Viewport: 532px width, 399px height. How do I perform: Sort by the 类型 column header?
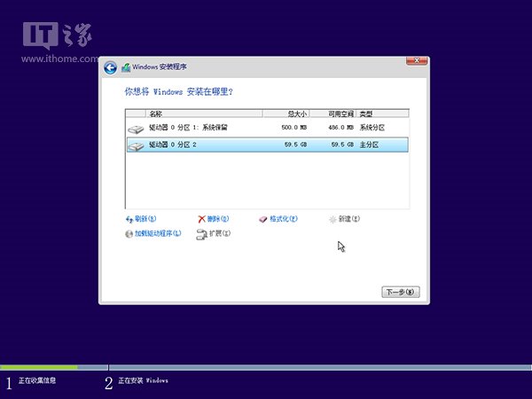point(381,113)
